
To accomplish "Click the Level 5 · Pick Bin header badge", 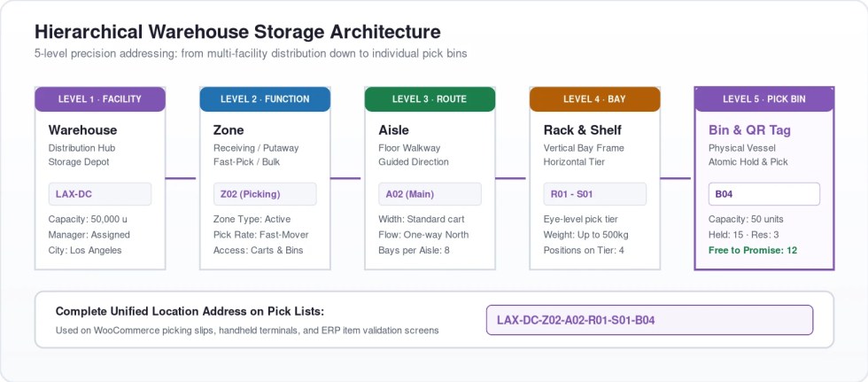I will tap(764, 99).
